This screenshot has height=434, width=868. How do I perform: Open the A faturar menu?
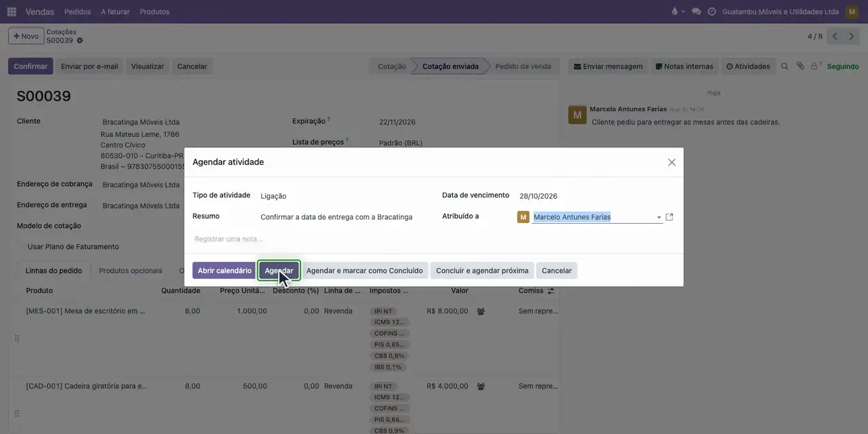coord(115,12)
